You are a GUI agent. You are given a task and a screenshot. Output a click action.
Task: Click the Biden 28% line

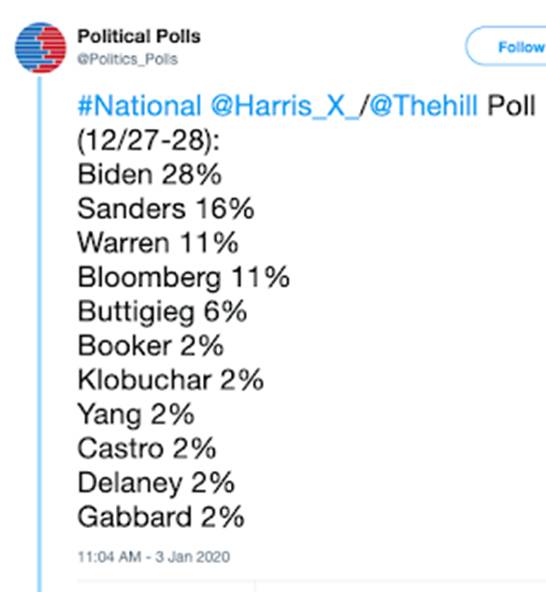150,174
